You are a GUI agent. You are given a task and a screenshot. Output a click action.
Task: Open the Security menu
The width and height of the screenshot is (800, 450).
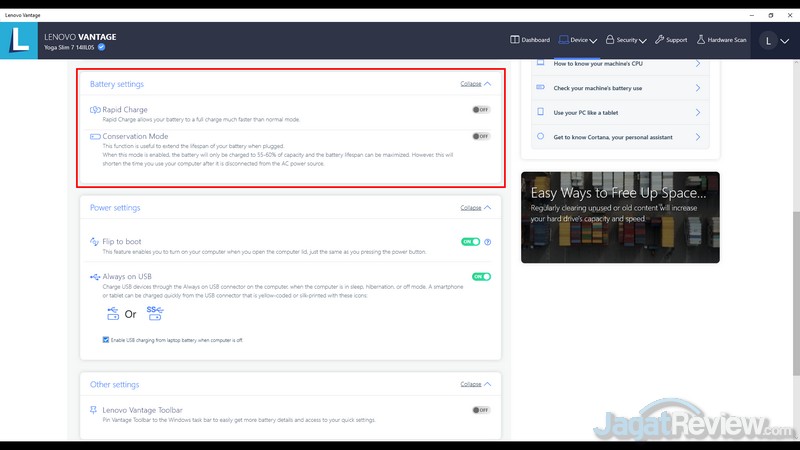[x=627, y=40]
